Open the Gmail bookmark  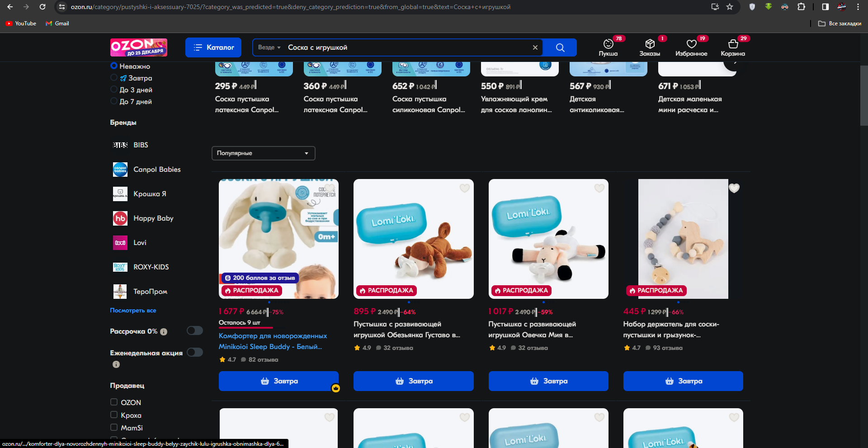click(57, 24)
